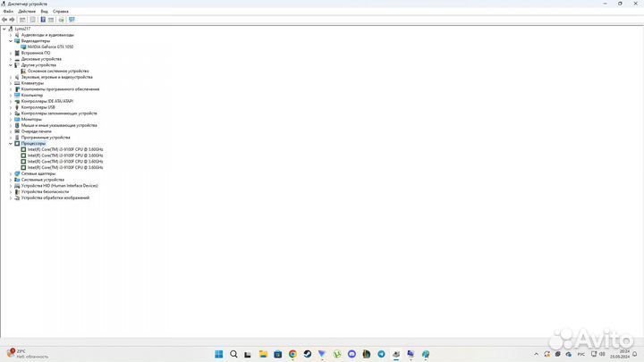Image resolution: width=644 pixels, height=362 pixels.
Task: Open File Explorer from the taskbar
Action: [263, 354]
